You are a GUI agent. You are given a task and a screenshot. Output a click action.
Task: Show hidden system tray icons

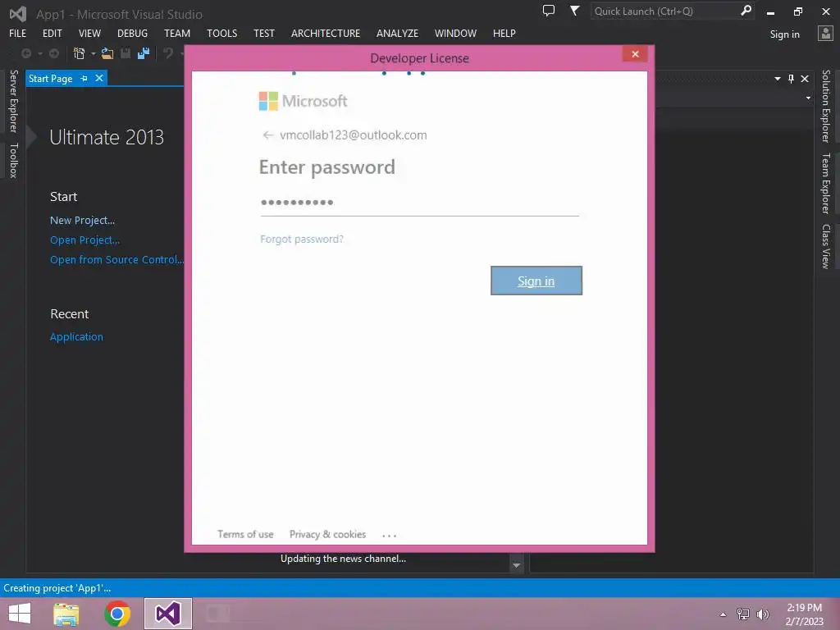[x=724, y=614]
